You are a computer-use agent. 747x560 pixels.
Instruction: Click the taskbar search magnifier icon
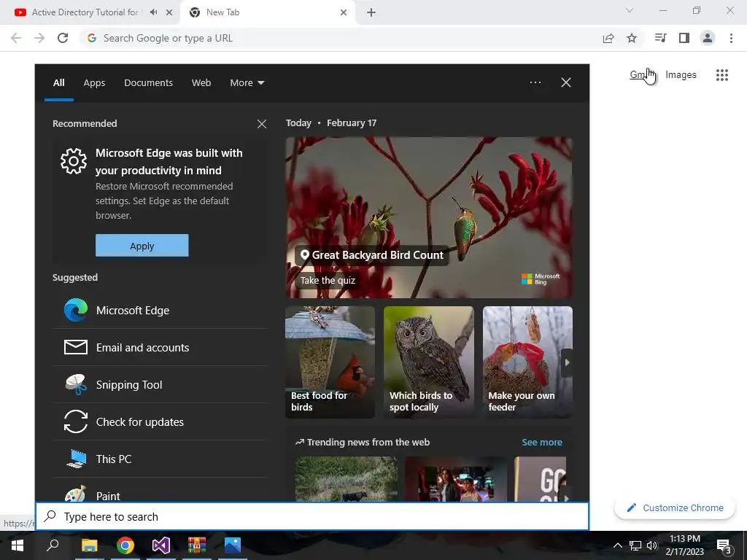(53, 545)
